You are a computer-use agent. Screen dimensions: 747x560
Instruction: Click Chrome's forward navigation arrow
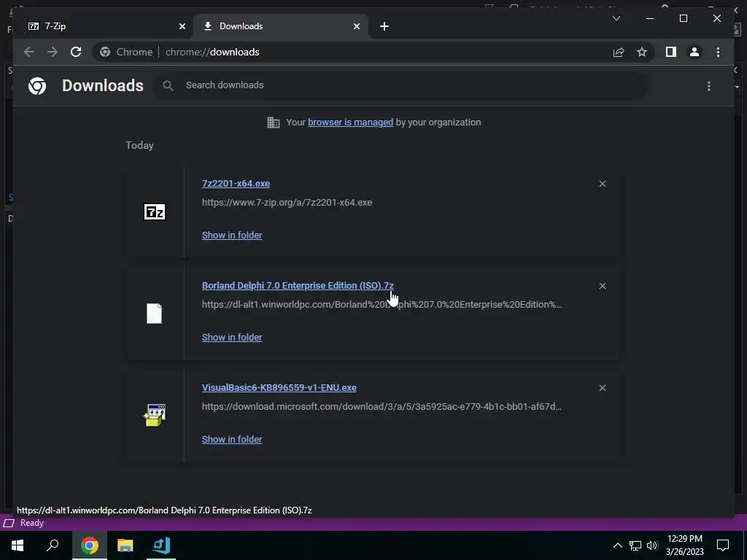coord(53,52)
